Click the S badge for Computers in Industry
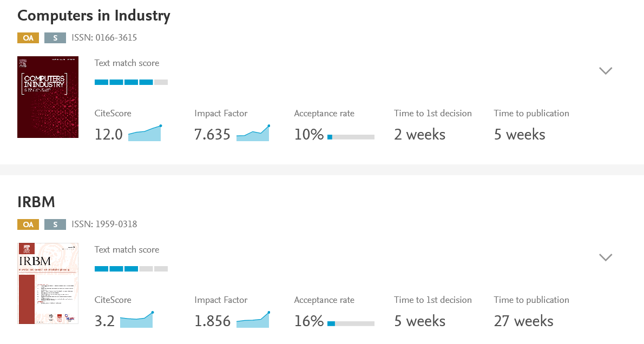The height and width of the screenshot is (344, 644). pos(55,38)
